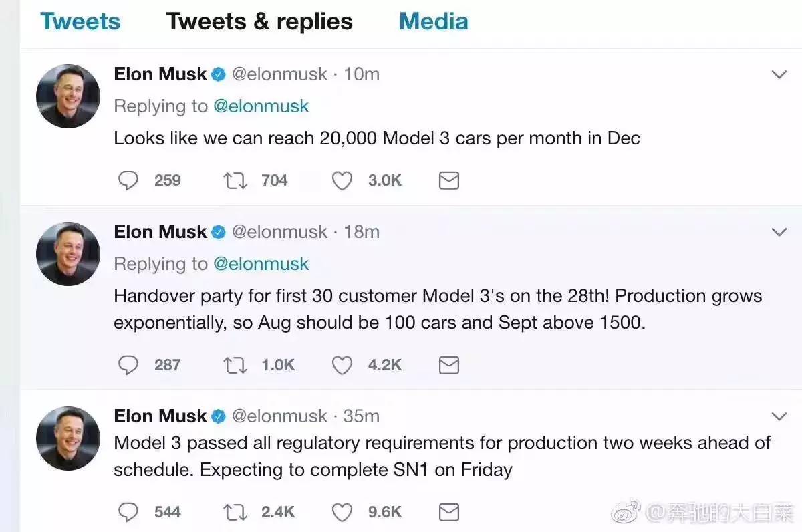Open the Media tab

click(x=433, y=21)
